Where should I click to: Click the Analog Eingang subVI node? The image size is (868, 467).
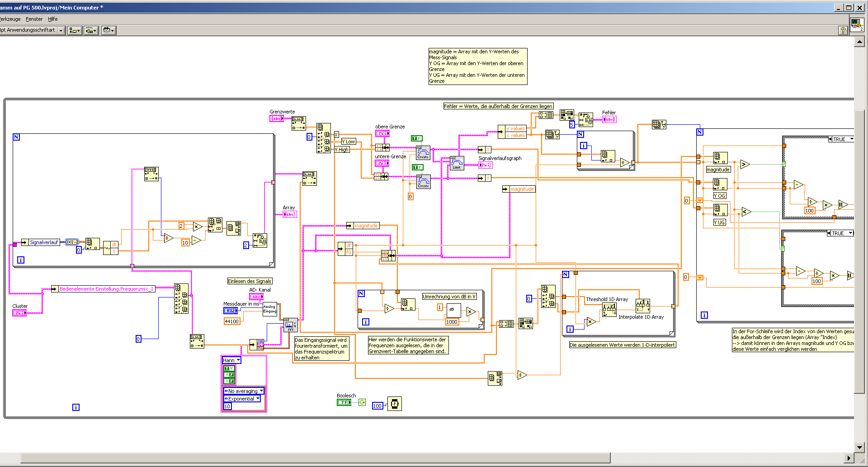tap(269, 309)
